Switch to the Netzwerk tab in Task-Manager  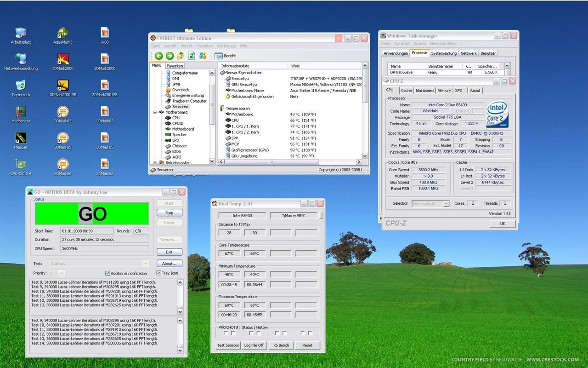point(469,53)
